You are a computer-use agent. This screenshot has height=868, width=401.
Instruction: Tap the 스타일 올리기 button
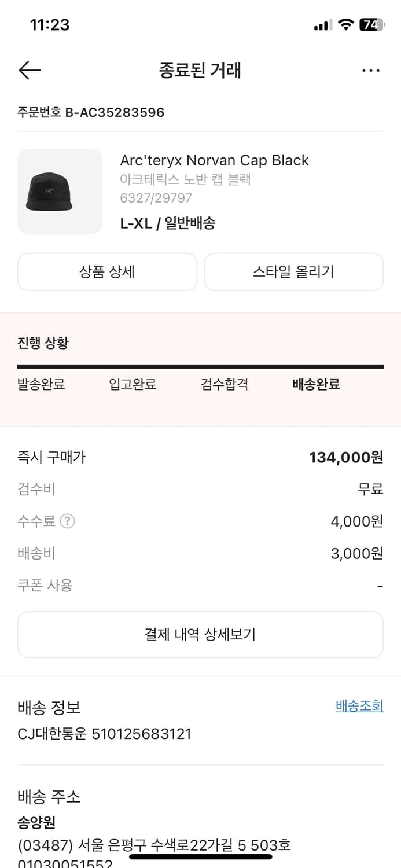click(x=293, y=272)
